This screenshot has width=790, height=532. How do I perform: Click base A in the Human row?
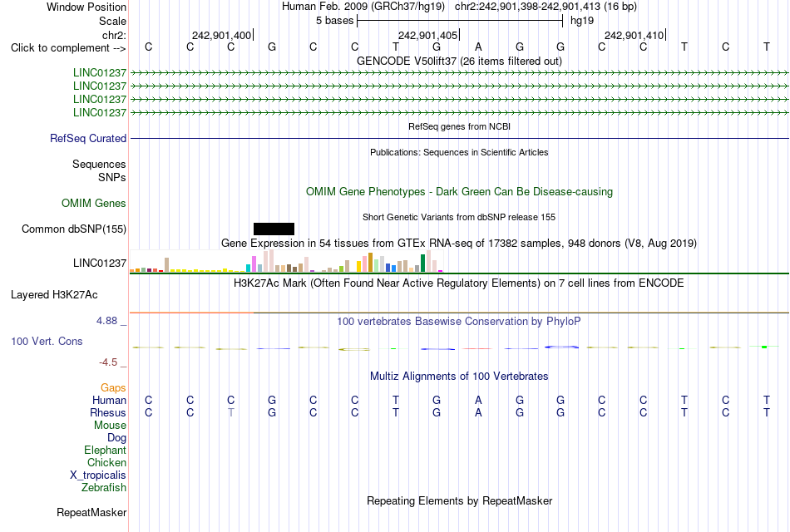click(478, 400)
